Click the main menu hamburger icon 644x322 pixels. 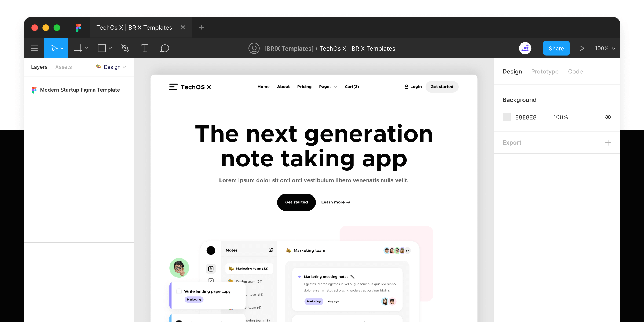point(34,48)
